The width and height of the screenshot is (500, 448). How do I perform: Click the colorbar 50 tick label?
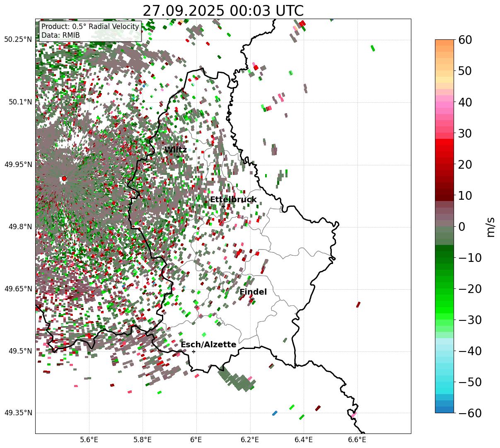(x=465, y=71)
